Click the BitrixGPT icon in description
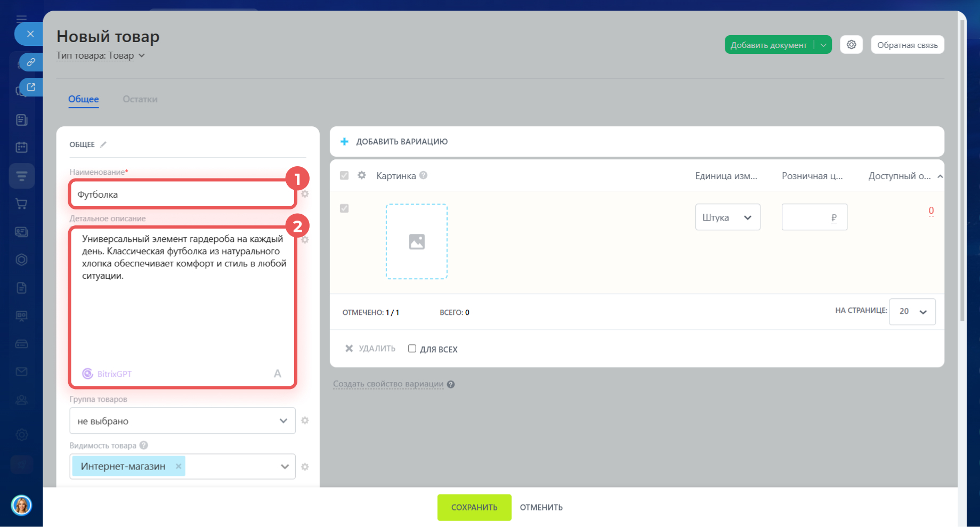This screenshot has height=527, width=980. pos(88,374)
